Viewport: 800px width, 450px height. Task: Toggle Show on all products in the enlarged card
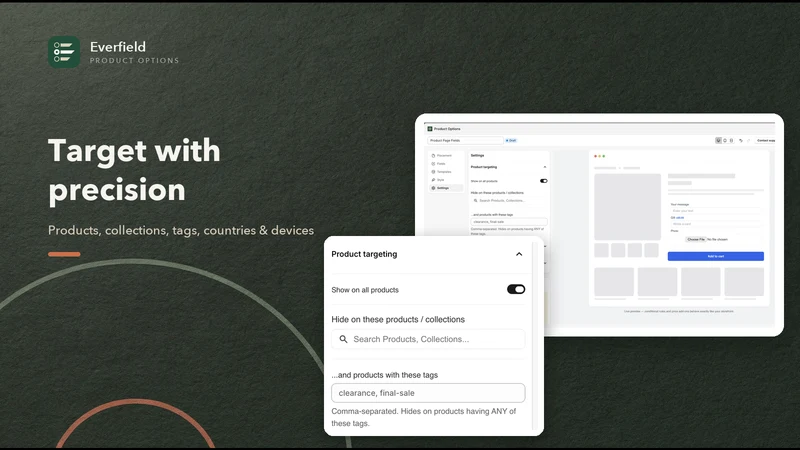[x=516, y=289]
